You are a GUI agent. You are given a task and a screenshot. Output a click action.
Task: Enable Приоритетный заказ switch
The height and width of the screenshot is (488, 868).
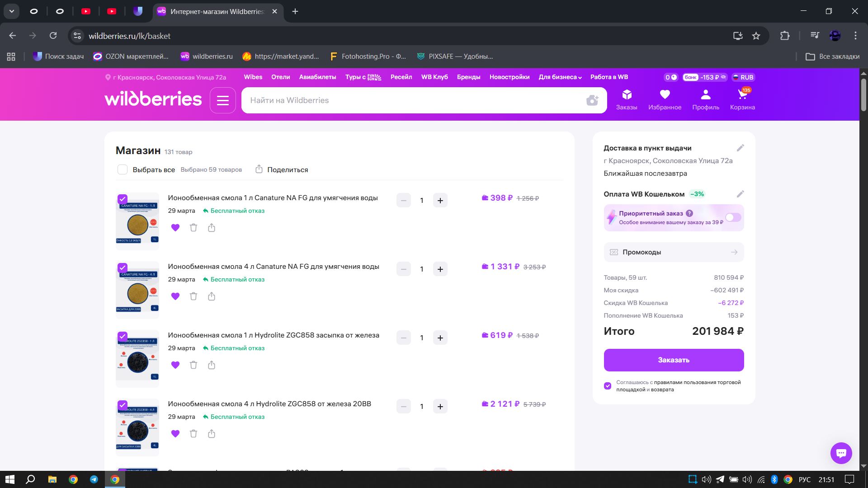733,218
